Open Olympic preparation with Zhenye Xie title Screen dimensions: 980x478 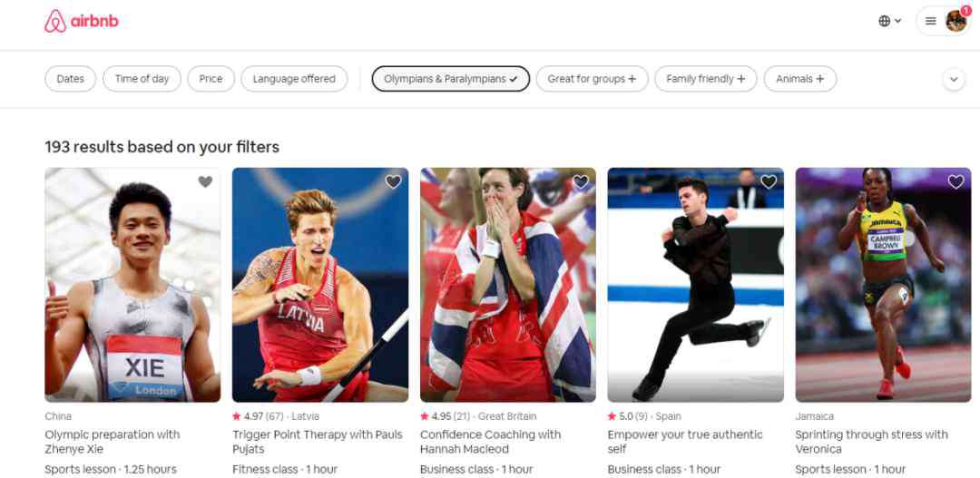point(113,442)
